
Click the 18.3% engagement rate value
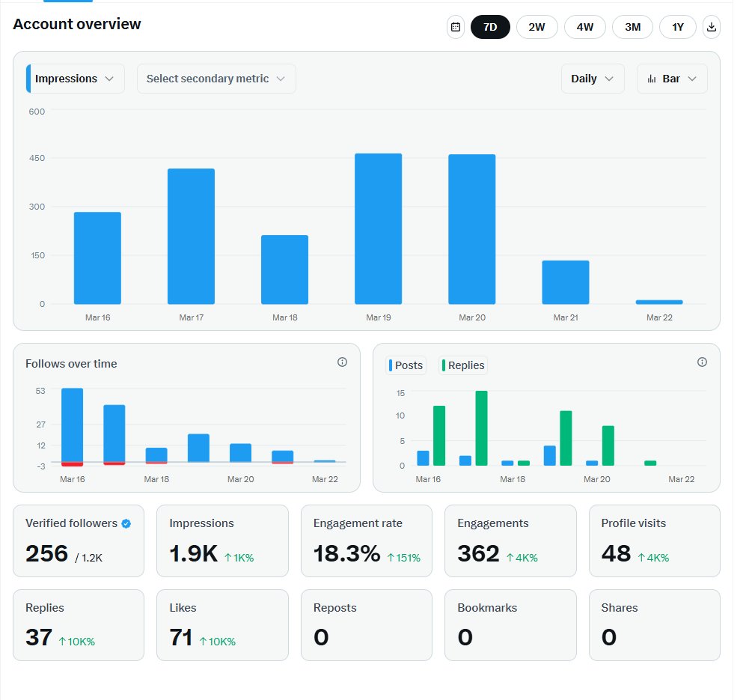pyautogui.click(x=346, y=554)
